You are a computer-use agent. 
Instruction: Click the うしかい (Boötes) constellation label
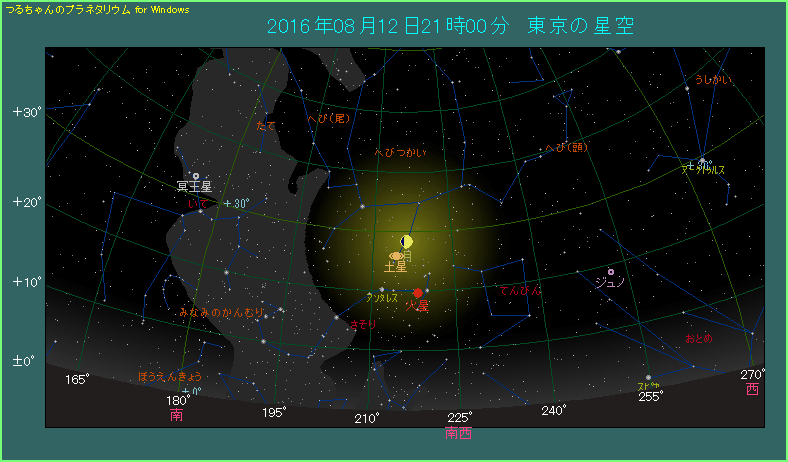click(x=715, y=79)
